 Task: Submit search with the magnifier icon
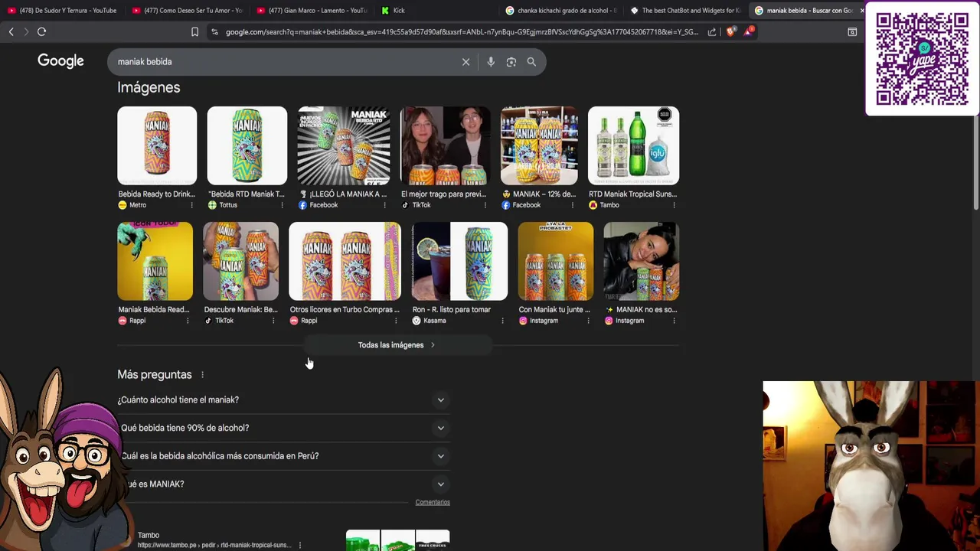coord(531,62)
